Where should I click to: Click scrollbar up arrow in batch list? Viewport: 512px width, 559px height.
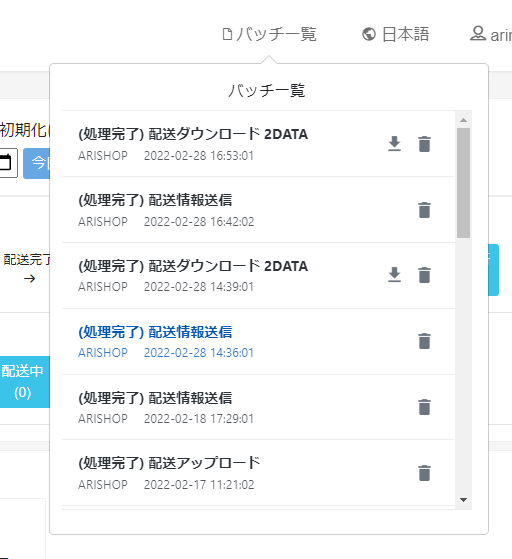464,120
